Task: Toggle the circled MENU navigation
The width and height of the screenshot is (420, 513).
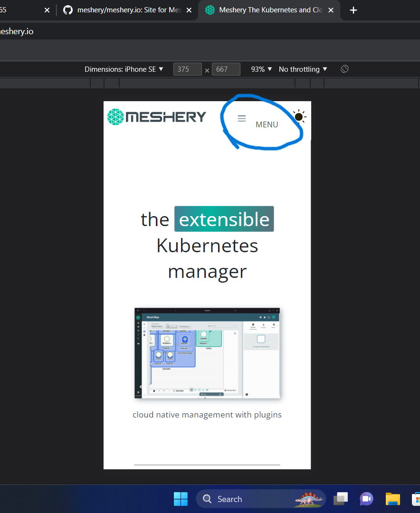Action: (267, 124)
